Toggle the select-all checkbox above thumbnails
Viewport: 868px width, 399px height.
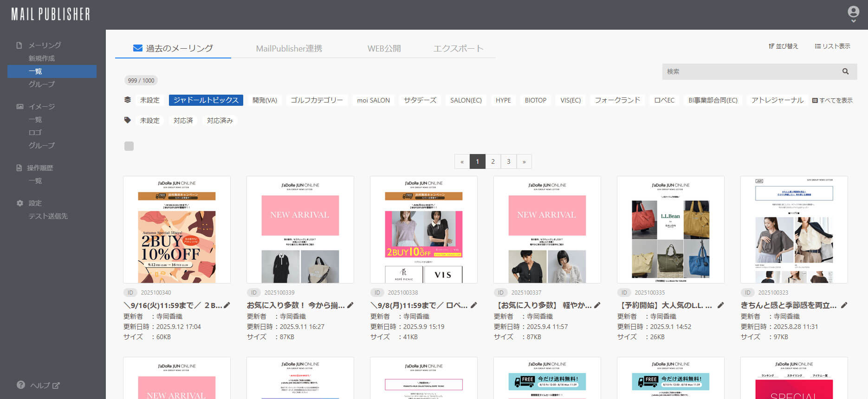(x=129, y=146)
